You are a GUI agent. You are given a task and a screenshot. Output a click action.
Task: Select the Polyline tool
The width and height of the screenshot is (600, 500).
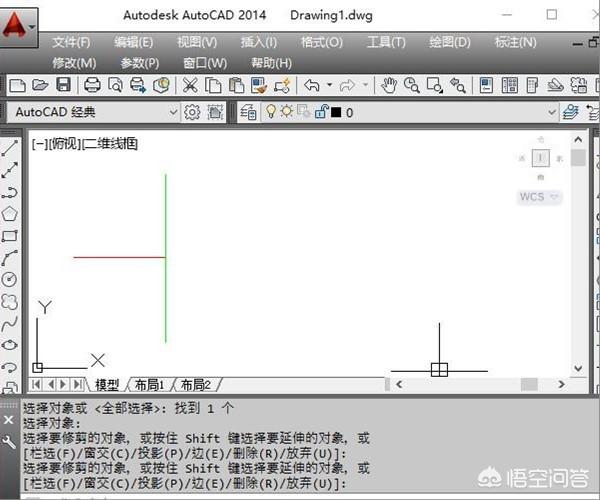10,192
